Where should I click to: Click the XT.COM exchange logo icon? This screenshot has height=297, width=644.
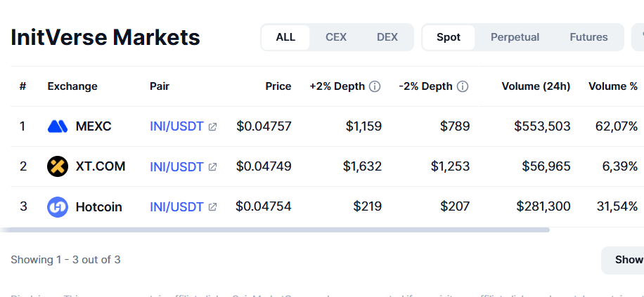tap(58, 166)
